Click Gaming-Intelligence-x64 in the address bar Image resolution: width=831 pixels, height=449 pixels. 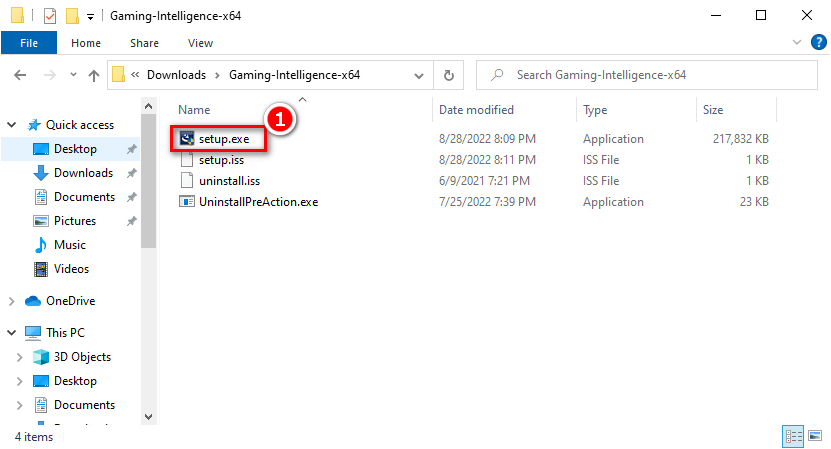click(x=294, y=75)
